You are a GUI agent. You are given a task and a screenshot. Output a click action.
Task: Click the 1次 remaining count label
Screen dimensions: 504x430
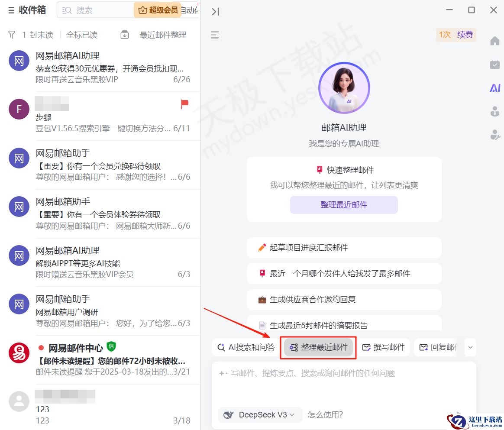coord(445,34)
